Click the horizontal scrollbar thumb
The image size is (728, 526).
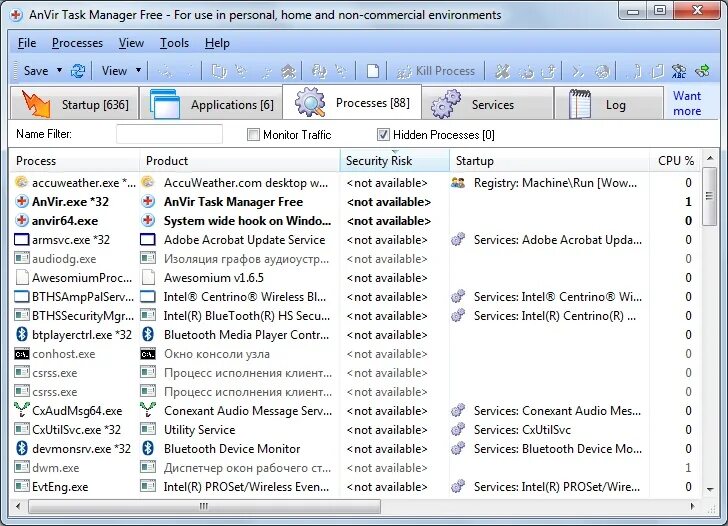pos(204,506)
